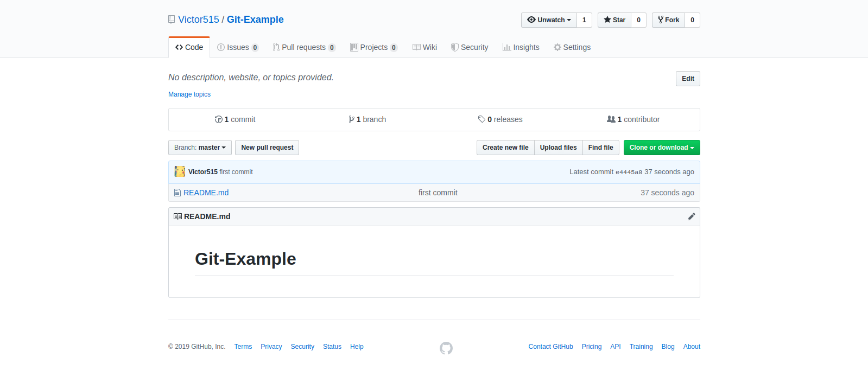
Task: Click the Git-Example repository name link
Action: point(255,20)
